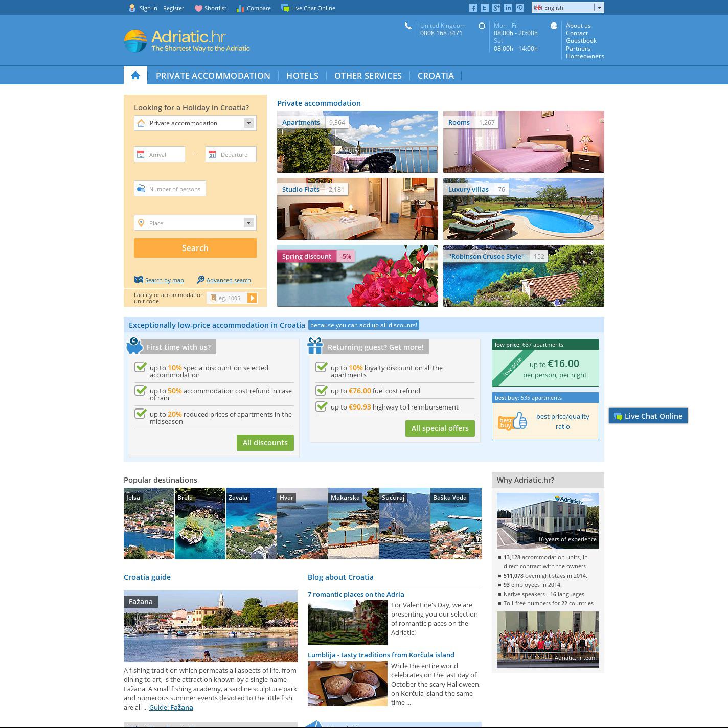Open the LinkedIn social icon
The image size is (728, 728).
[508, 8]
